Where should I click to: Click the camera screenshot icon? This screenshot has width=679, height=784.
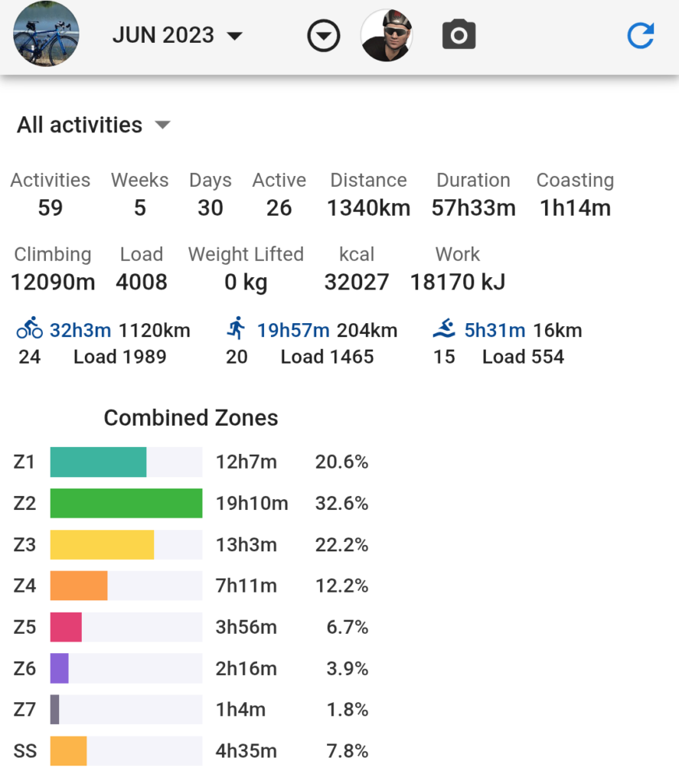(459, 36)
